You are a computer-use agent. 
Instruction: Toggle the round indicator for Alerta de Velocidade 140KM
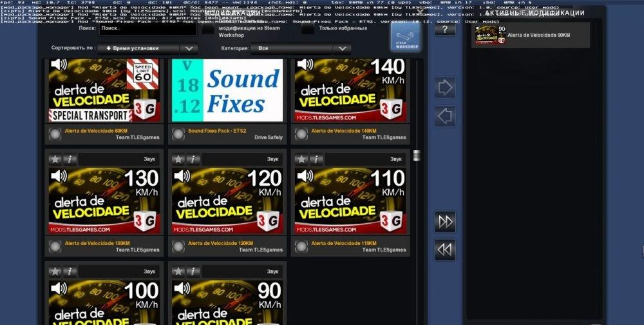(x=301, y=134)
